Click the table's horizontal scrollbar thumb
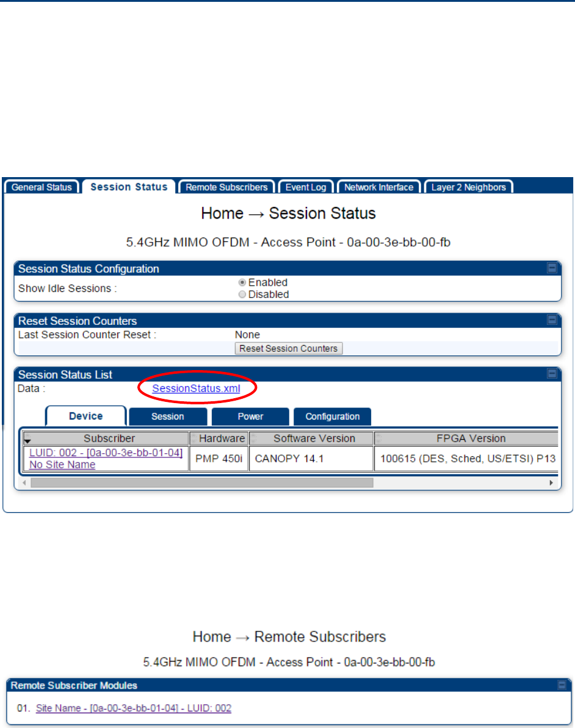The width and height of the screenshot is (575, 728). [202, 483]
